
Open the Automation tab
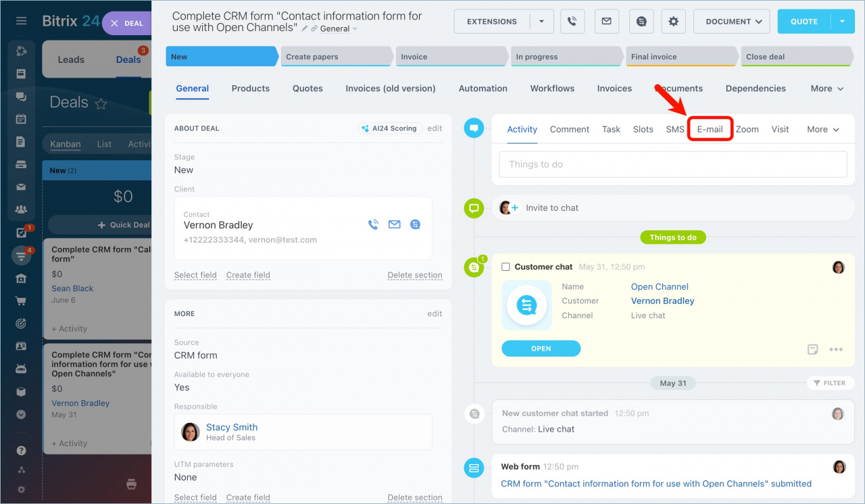[x=483, y=89]
